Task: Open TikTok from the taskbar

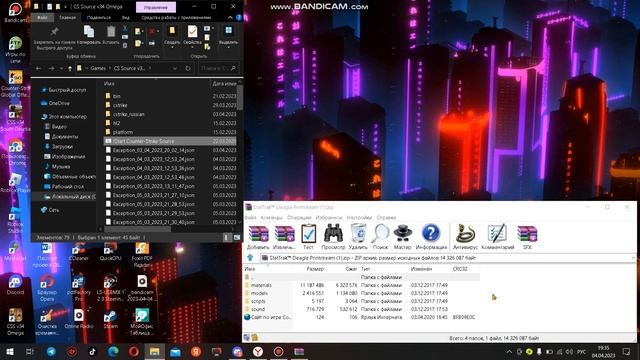Action: pos(92,351)
